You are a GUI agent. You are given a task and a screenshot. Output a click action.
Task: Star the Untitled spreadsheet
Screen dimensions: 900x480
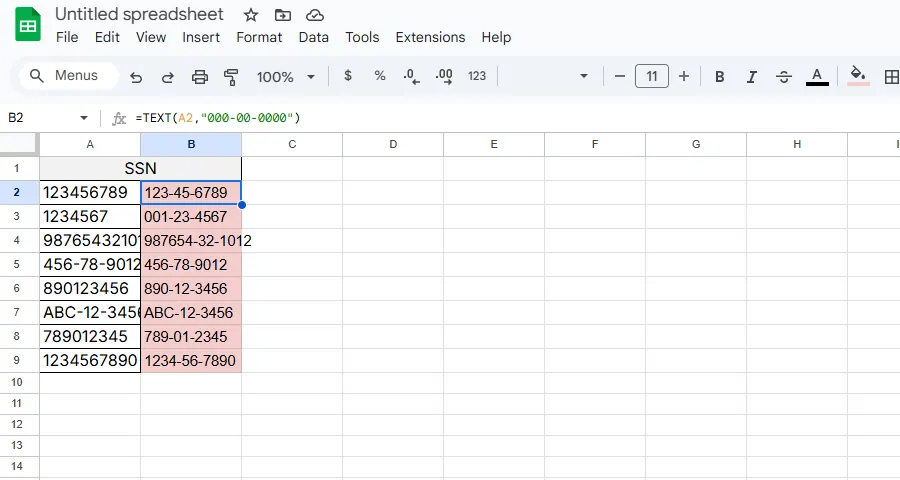pos(251,15)
